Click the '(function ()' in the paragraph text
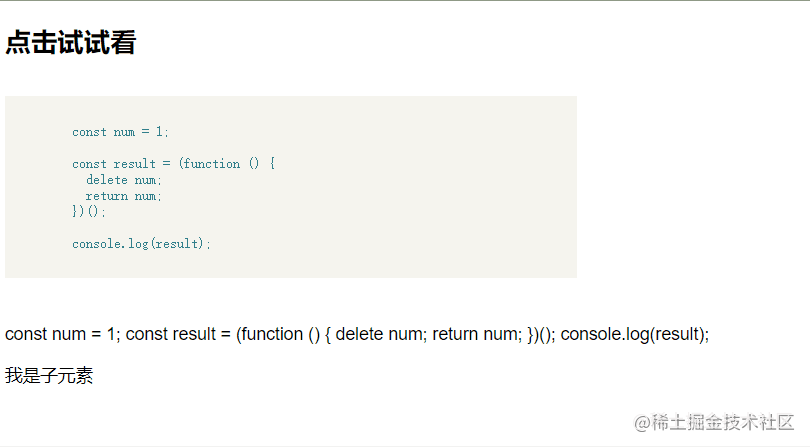Image resolution: width=810 pixels, height=447 pixels. tap(278, 334)
